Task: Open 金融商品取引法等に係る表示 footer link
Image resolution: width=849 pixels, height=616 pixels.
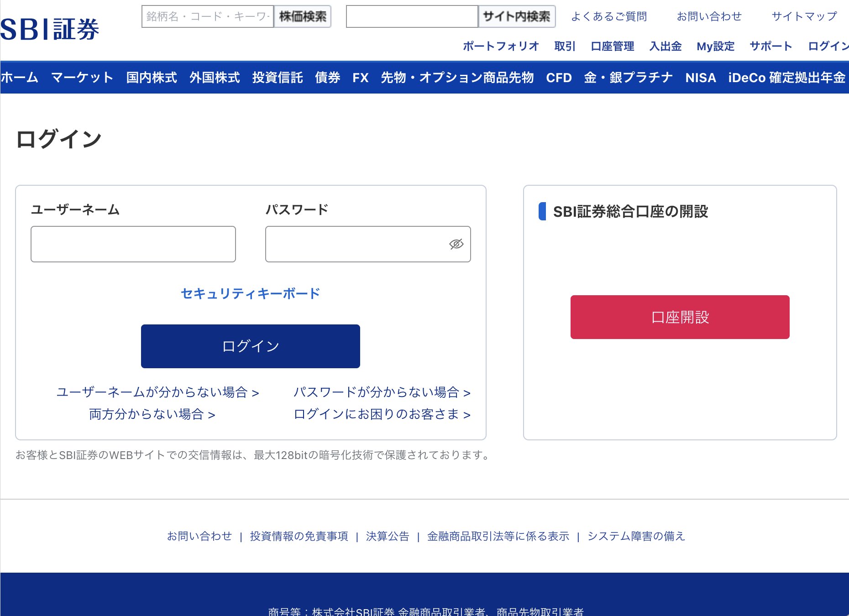Action: click(x=498, y=536)
